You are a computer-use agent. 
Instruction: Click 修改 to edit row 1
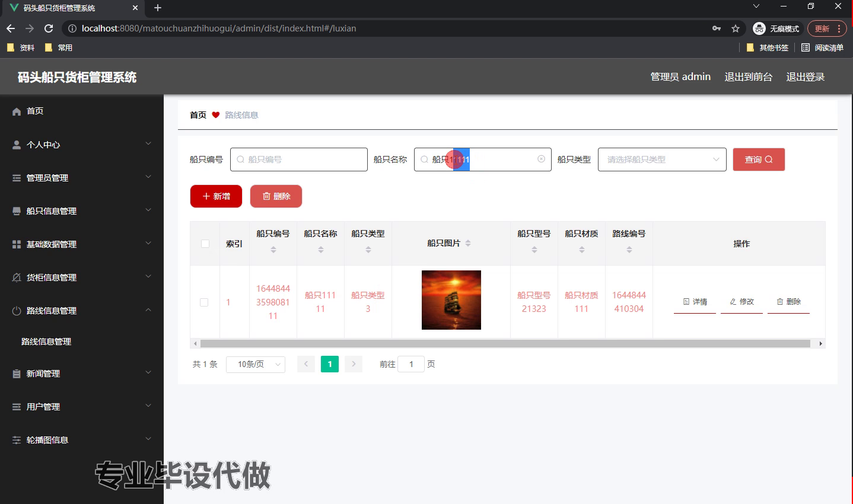coord(741,302)
